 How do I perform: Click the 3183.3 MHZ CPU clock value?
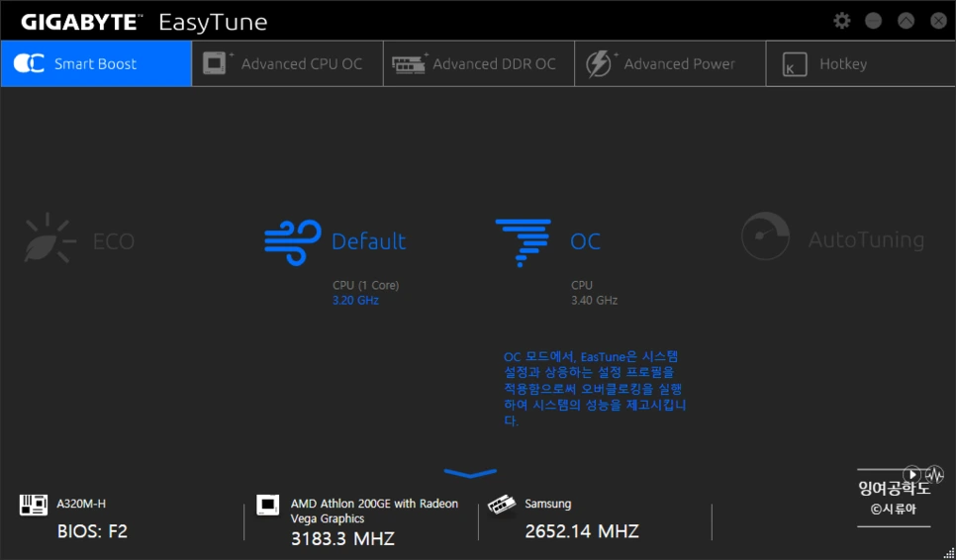pos(342,538)
